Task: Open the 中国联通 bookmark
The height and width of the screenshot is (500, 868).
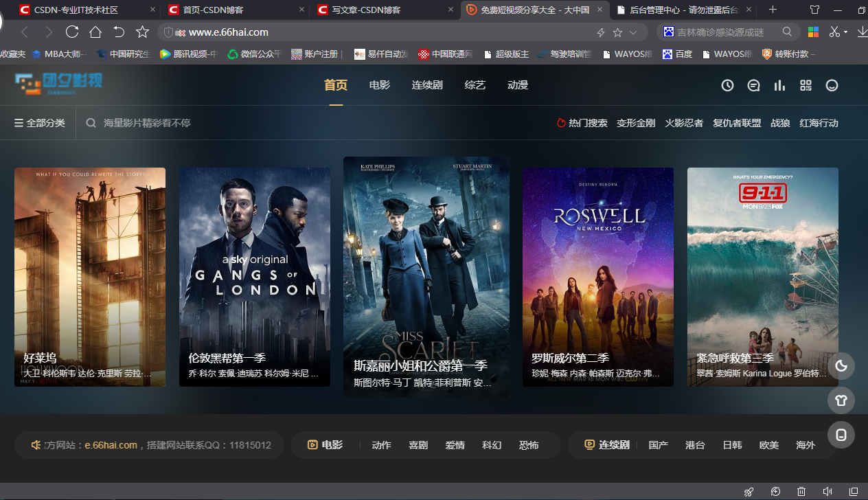Action: point(446,54)
